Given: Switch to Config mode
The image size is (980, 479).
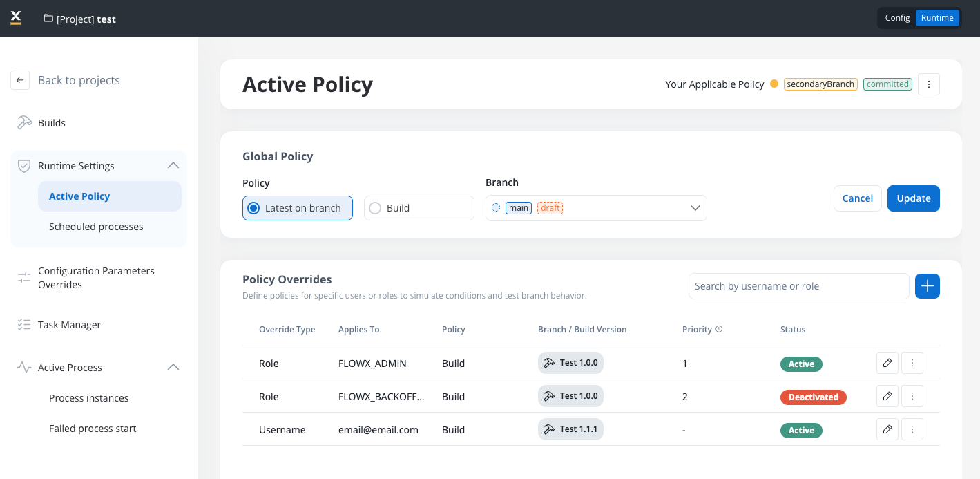Looking at the screenshot, I should pos(897,18).
